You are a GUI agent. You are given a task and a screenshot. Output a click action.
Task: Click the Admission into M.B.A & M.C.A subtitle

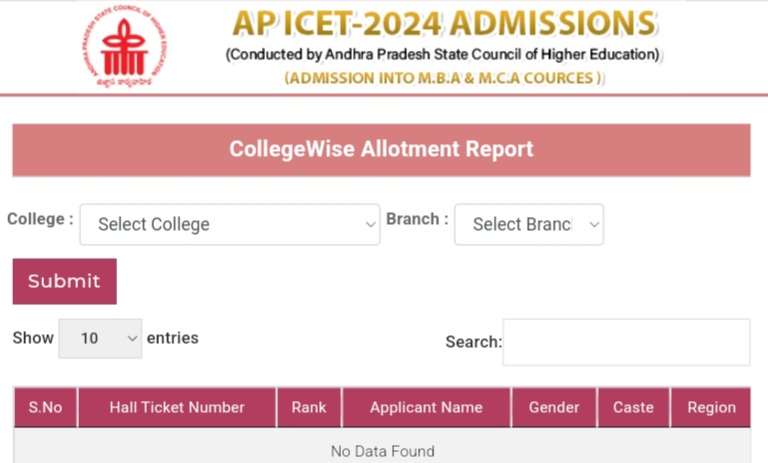[x=444, y=78]
